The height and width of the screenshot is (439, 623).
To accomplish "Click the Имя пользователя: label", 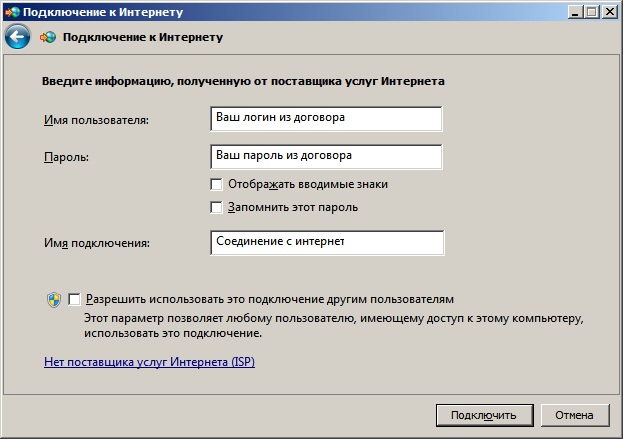I will point(97,120).
